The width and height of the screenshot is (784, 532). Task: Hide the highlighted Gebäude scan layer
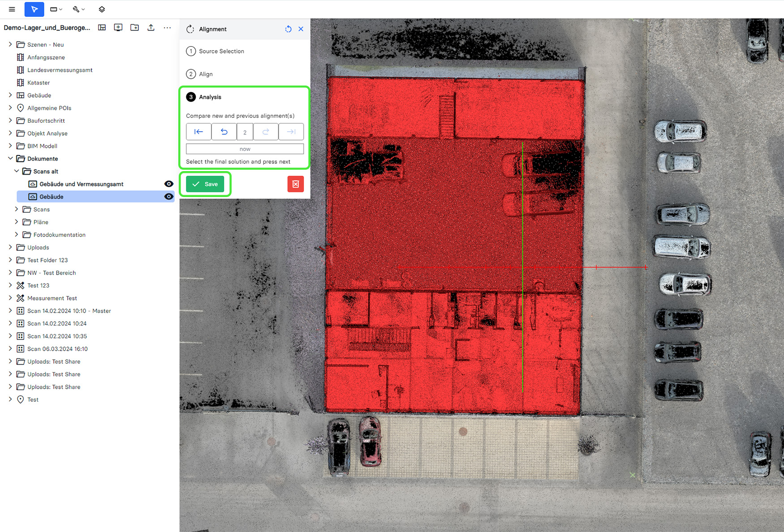(168, 197)
